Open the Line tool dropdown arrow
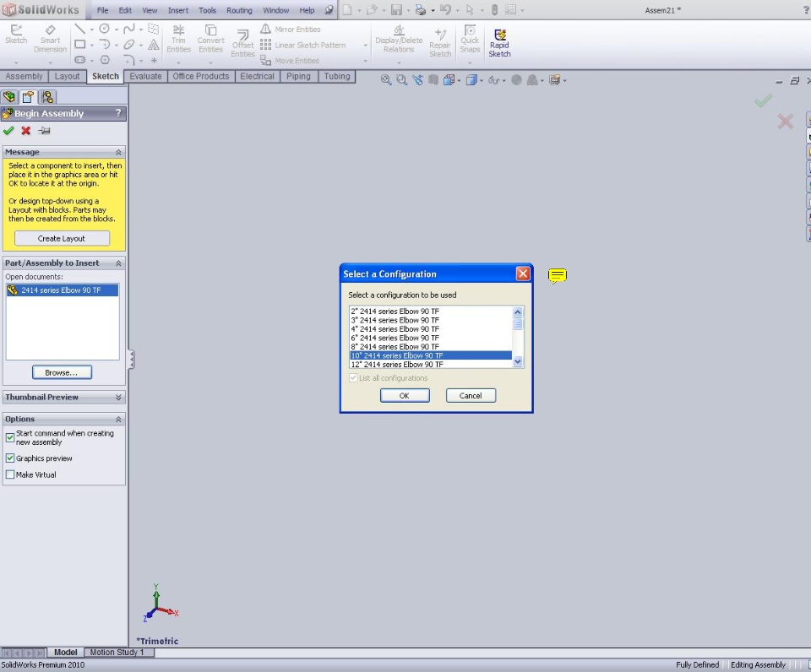The image size is (811, 672). click(91, 30)
